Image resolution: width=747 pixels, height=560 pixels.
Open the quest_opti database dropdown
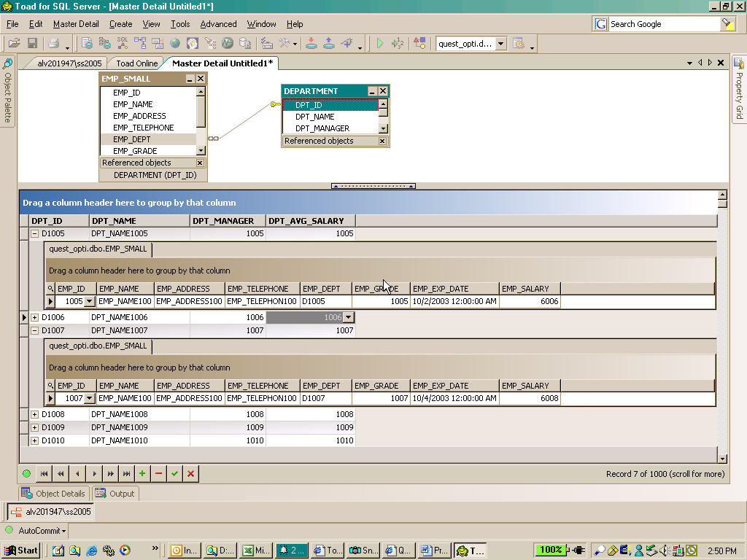point(500,44)
